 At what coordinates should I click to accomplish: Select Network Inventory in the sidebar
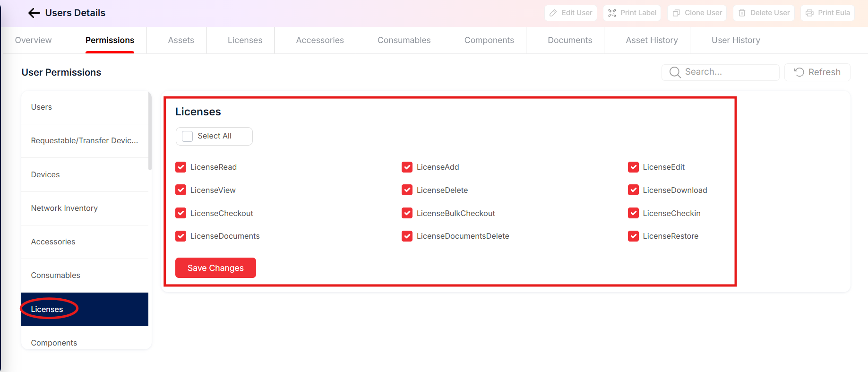85,208
